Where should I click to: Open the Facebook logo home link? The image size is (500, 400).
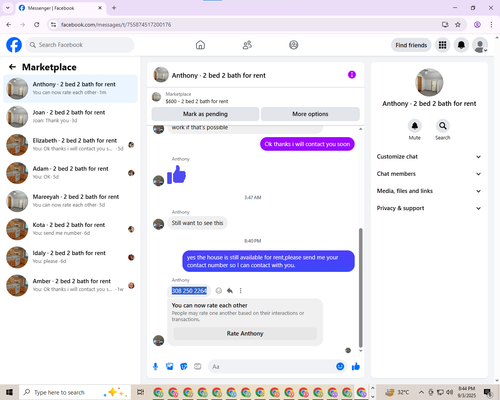14,45
